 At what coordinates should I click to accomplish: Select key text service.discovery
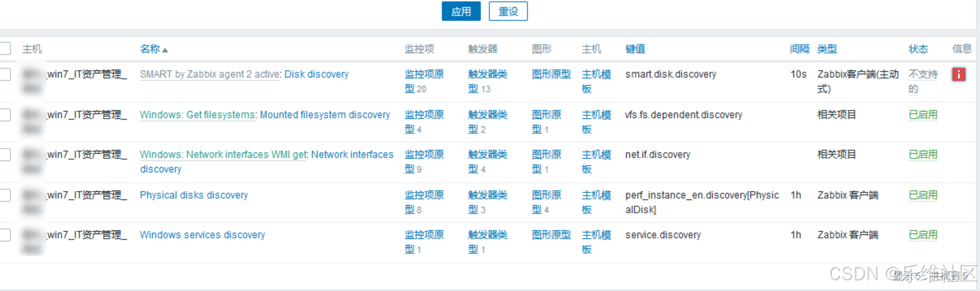[x=663, y=235]
